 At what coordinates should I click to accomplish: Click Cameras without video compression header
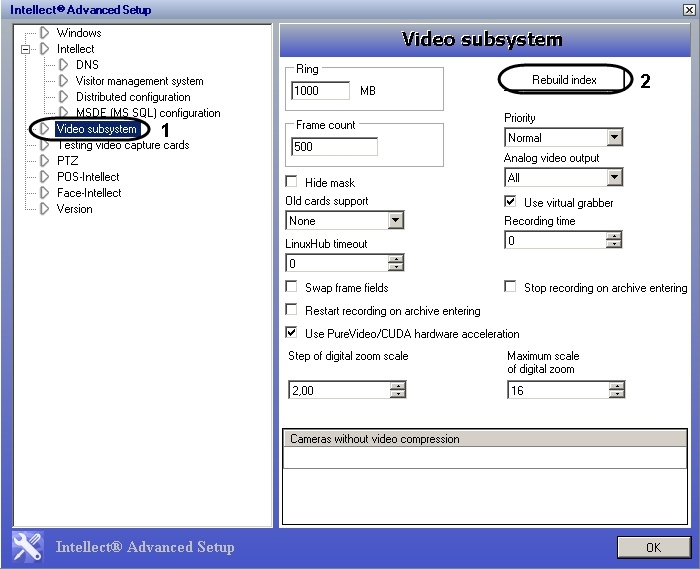[485, 439]
